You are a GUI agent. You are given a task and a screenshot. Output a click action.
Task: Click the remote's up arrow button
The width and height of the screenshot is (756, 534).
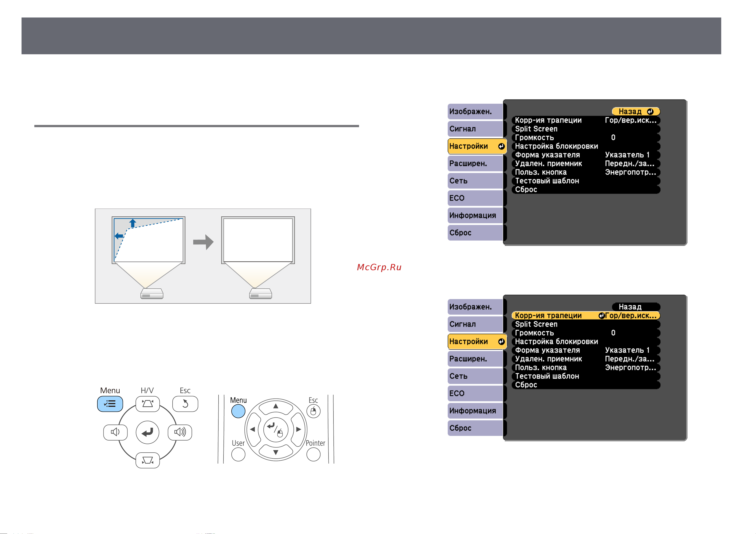tap(276, 407)
